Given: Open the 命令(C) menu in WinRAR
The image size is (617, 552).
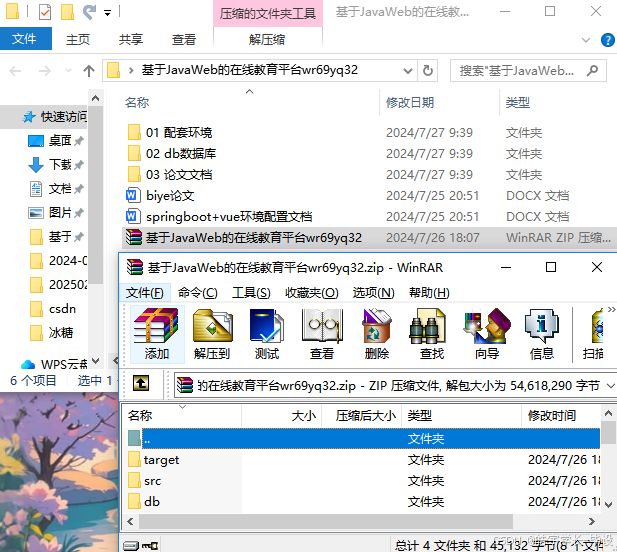Looking at the screenshot, I should (x=198, y=292).
